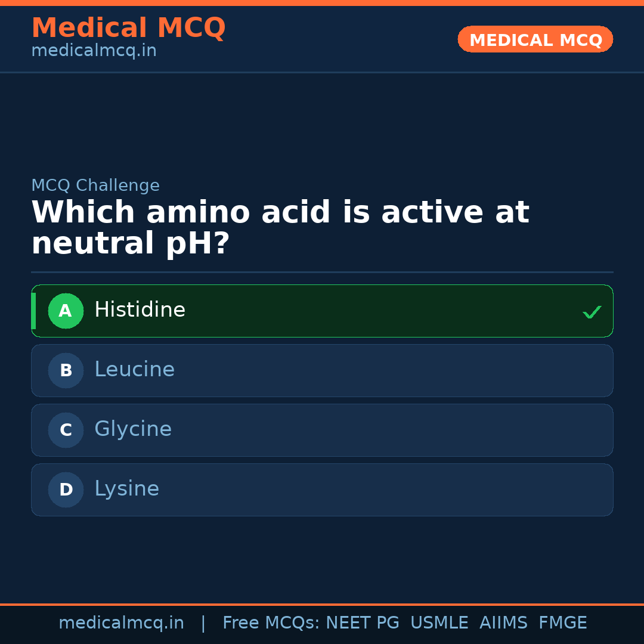Click the orange MEDICAL MCQ badge

535,40
